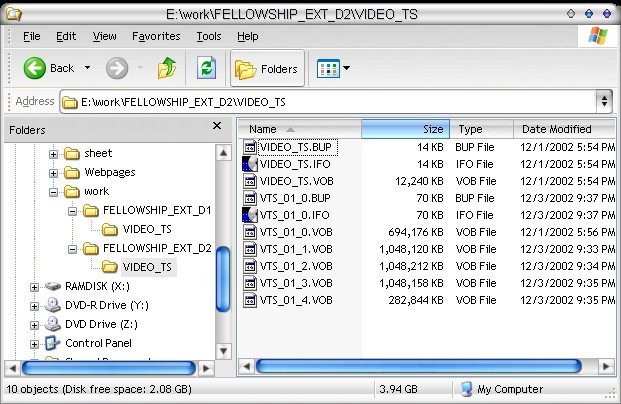Expand the RAMDISK (X:) node
This screenshot has height=404, width=621.
34,287
